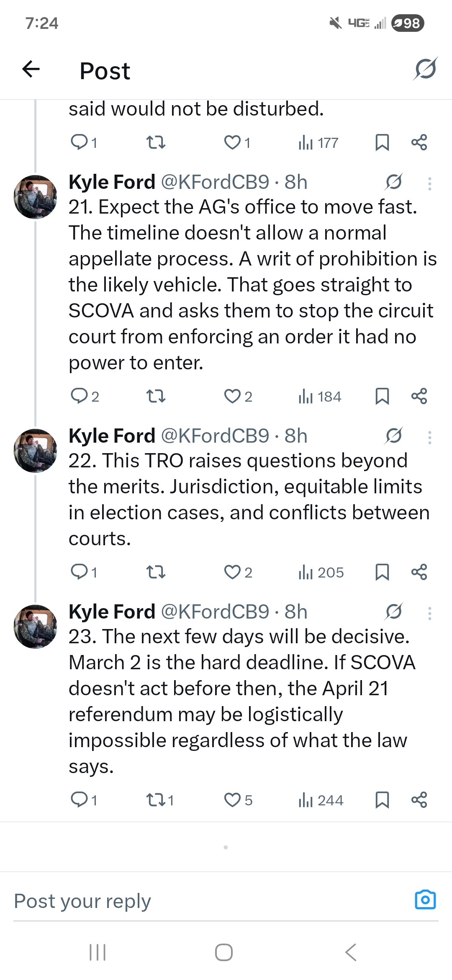
Task: Open recent apps from the navigation bar
Action: [x=98, y=952]
